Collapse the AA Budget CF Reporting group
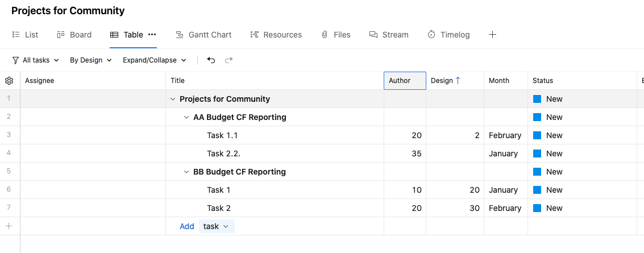644x253 pixels. coord(186,117)
